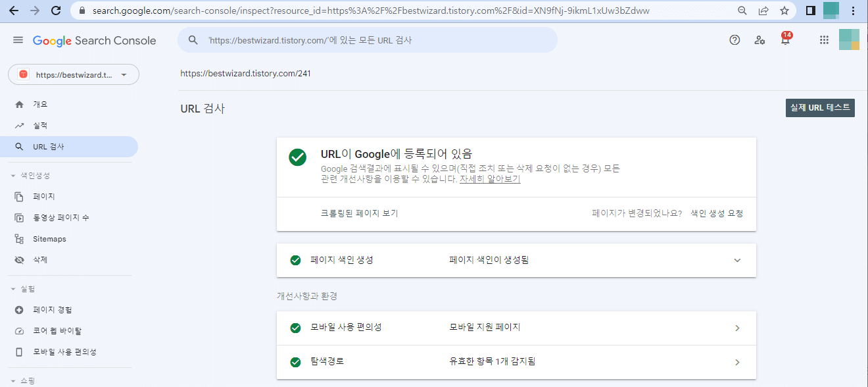Open the Google apps grid icon
The image size is (868, 387).
pyautogui.click(x=824, y=40)
